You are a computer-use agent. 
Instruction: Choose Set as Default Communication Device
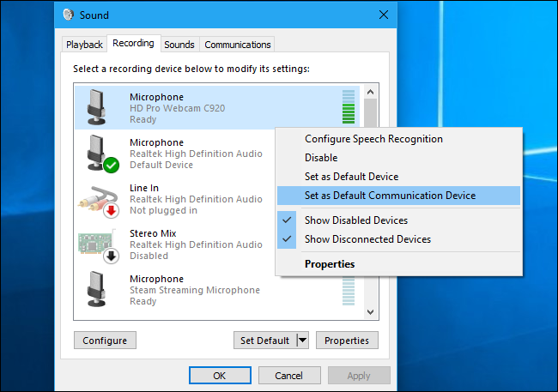pos(390,196)
